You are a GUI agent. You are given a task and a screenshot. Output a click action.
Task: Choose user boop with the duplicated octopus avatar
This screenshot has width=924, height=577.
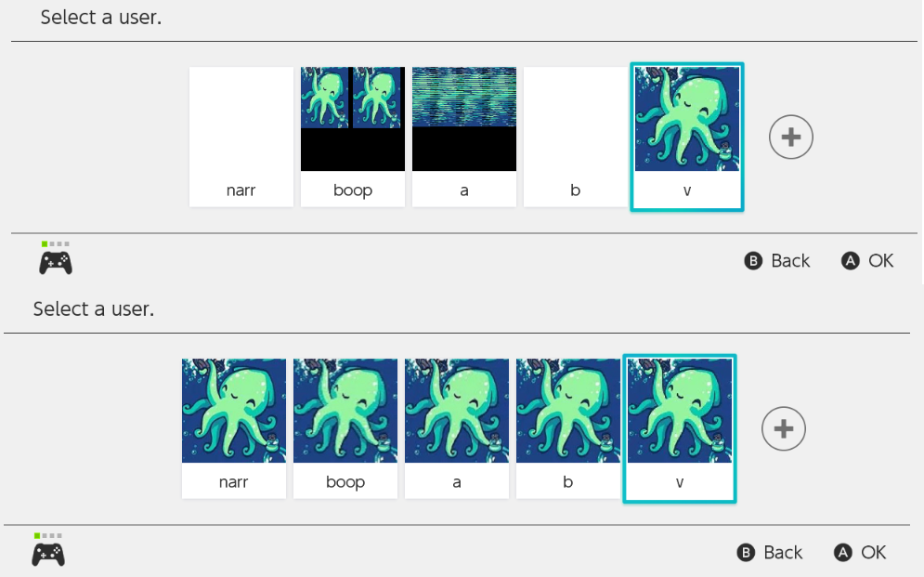[x=352, y=137]
